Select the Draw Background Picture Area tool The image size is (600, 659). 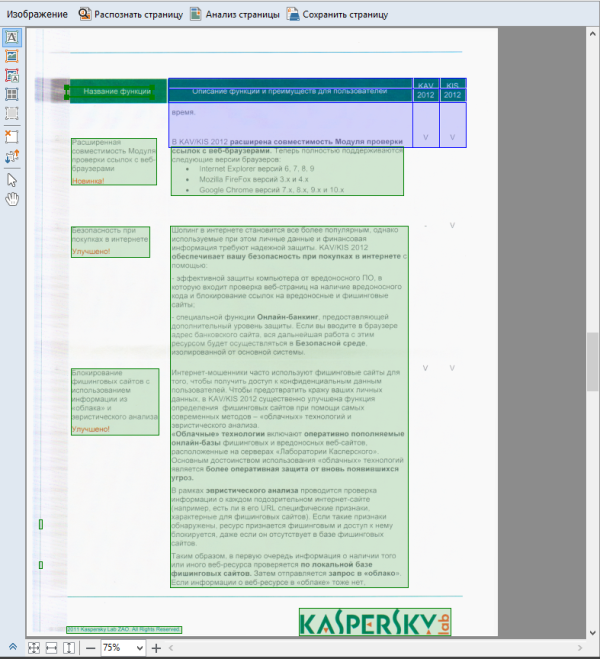click(12, 75)
